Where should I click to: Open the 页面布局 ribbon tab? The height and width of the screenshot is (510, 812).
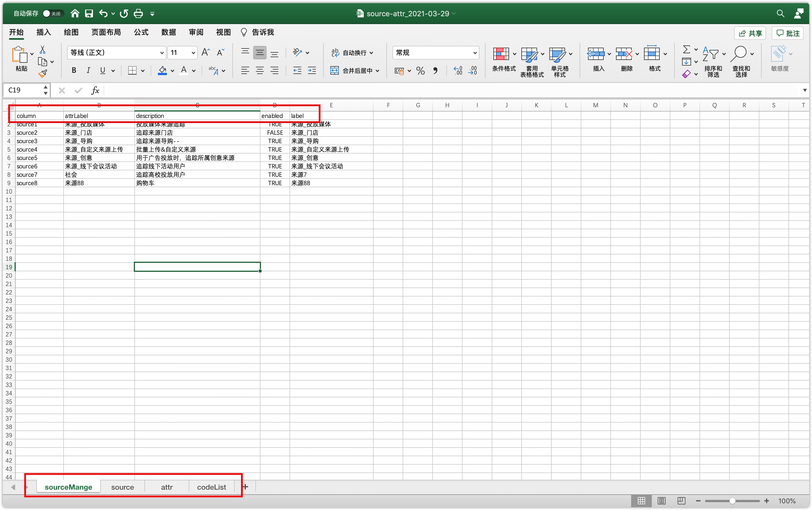[106, 33]
